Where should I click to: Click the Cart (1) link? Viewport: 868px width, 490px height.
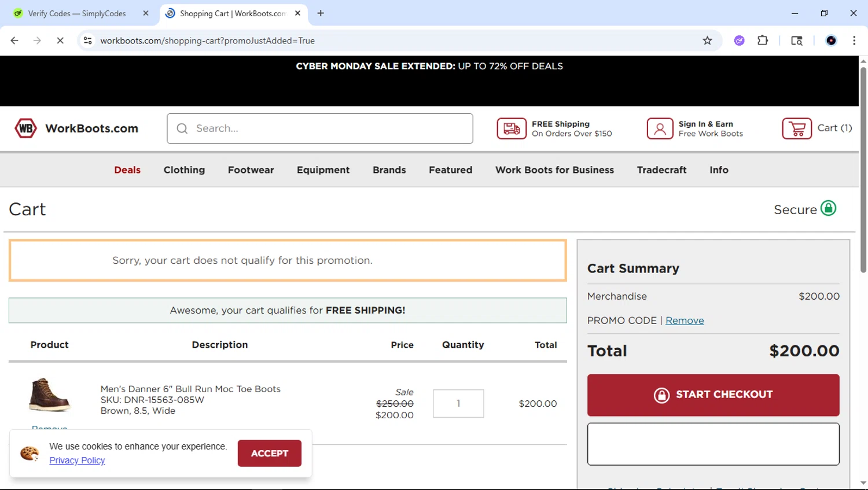coord(834,128)
